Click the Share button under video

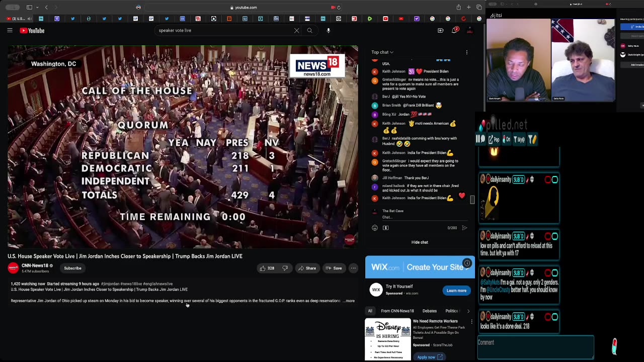(x=307, y=268)
